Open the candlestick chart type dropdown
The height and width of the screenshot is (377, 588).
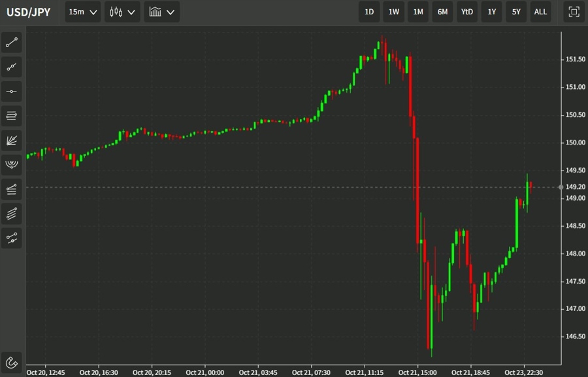[122, 12]
